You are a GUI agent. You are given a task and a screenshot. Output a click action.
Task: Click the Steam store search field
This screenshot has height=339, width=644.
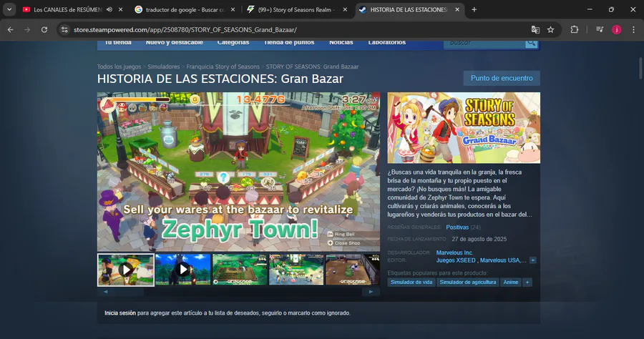pos(484,43)
